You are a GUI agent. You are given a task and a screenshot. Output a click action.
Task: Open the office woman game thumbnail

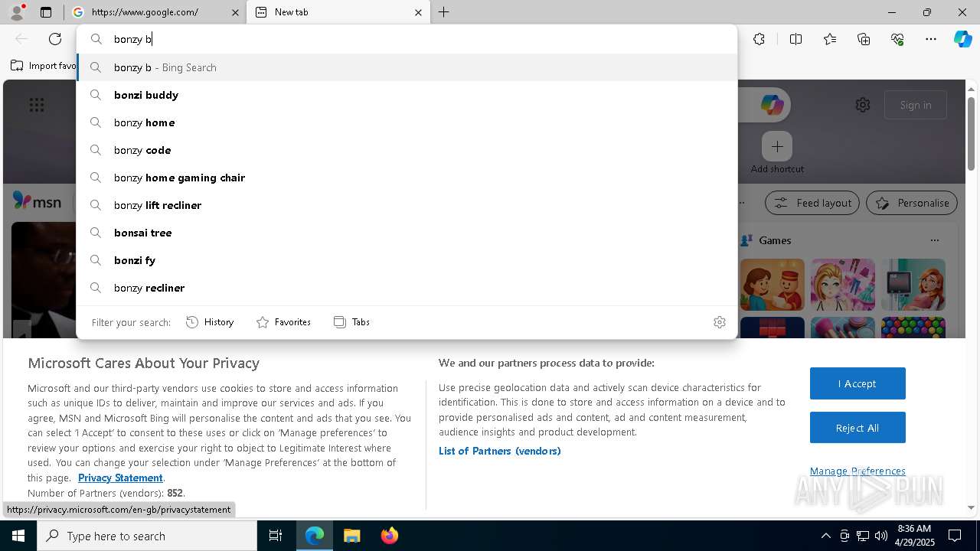pos(913,285)
